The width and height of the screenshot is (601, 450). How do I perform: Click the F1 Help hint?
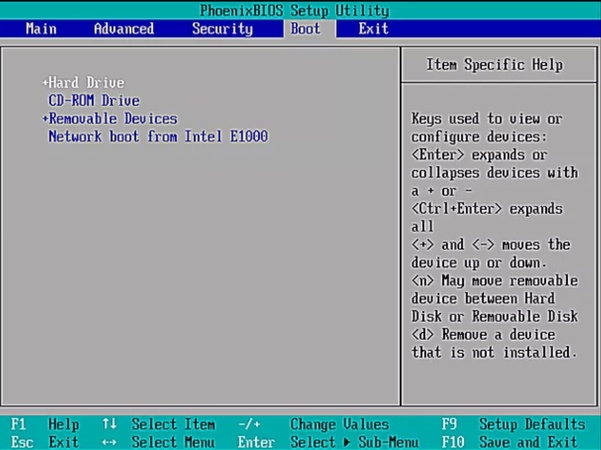click(45, 424)
